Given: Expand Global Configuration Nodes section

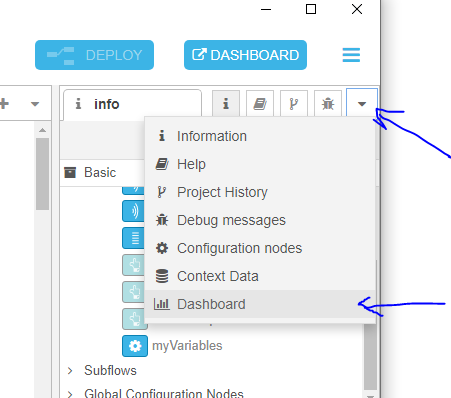Looking at the screenshot, I should click(x=70, y=394).
